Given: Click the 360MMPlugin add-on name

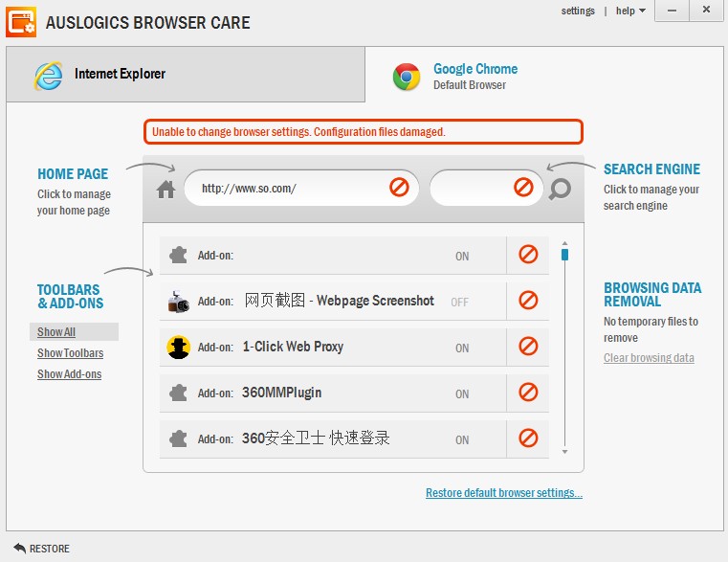Looking at the screenshot, I should 281,393.
